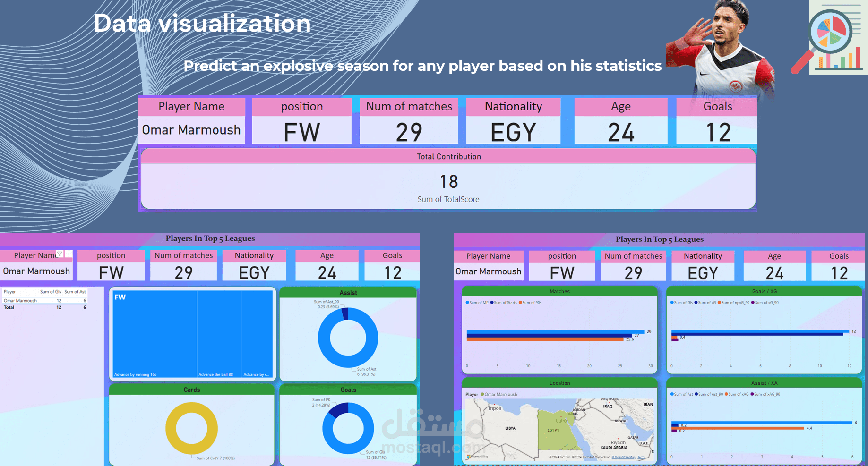Click Sum of Gls legend in Goals / XG chart

tap(682, 303)
